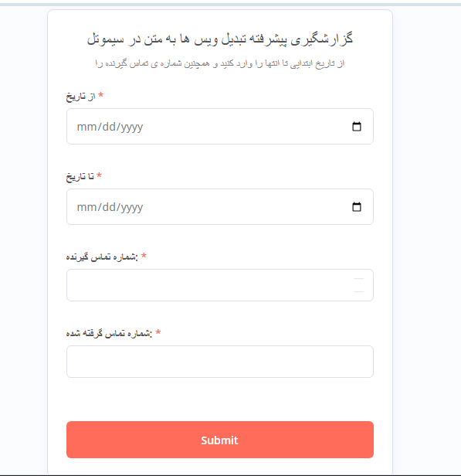Click the gray instructions subtitle under the title
Screen dimensions: 461x476
[220, 63]
